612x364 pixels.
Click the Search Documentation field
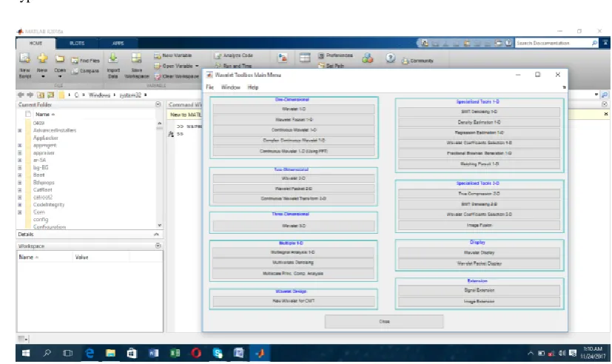tap(554, 43)
